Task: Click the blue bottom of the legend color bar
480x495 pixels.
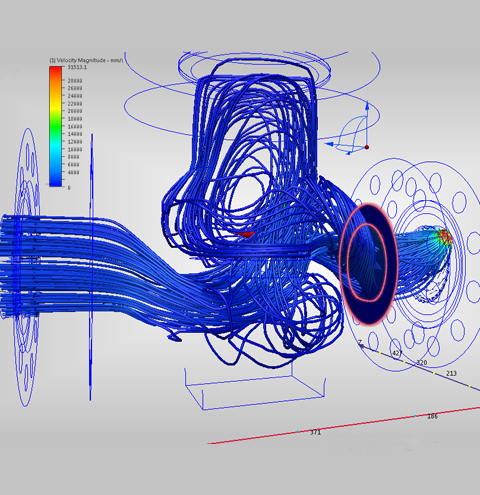Action: [56, 181]
